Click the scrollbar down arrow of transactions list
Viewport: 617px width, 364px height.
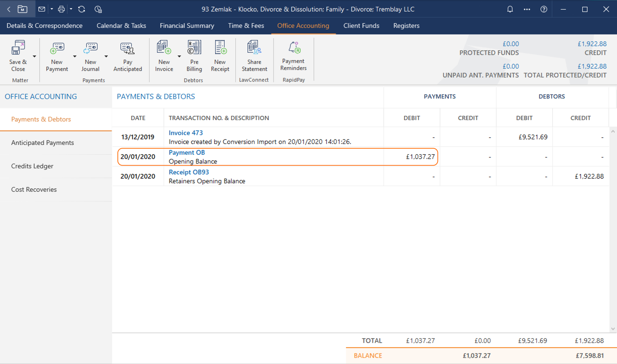click(x=613, y=329)
